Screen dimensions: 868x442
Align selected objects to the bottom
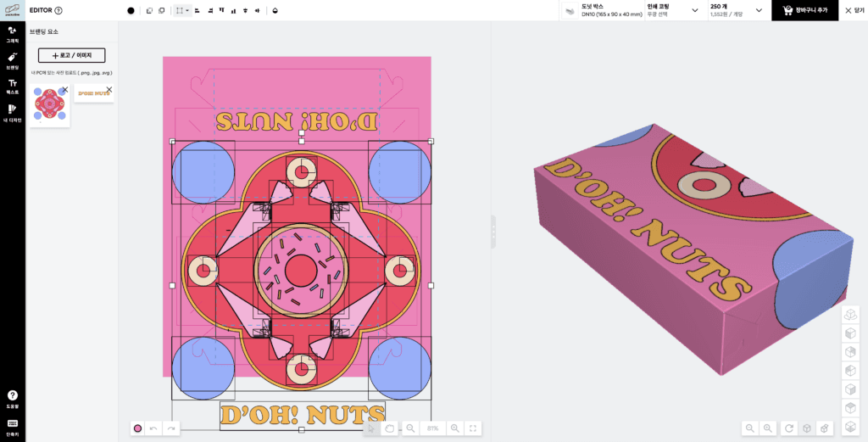point(234,10)
